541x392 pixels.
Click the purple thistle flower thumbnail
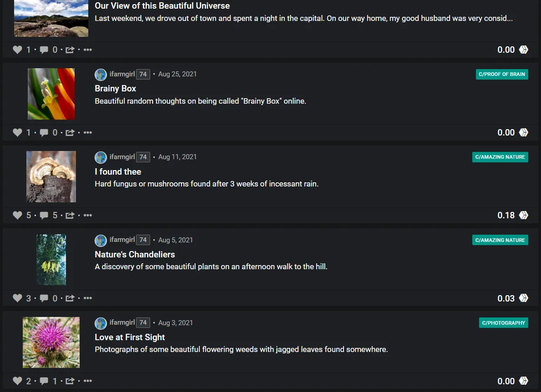click(51, 342)
